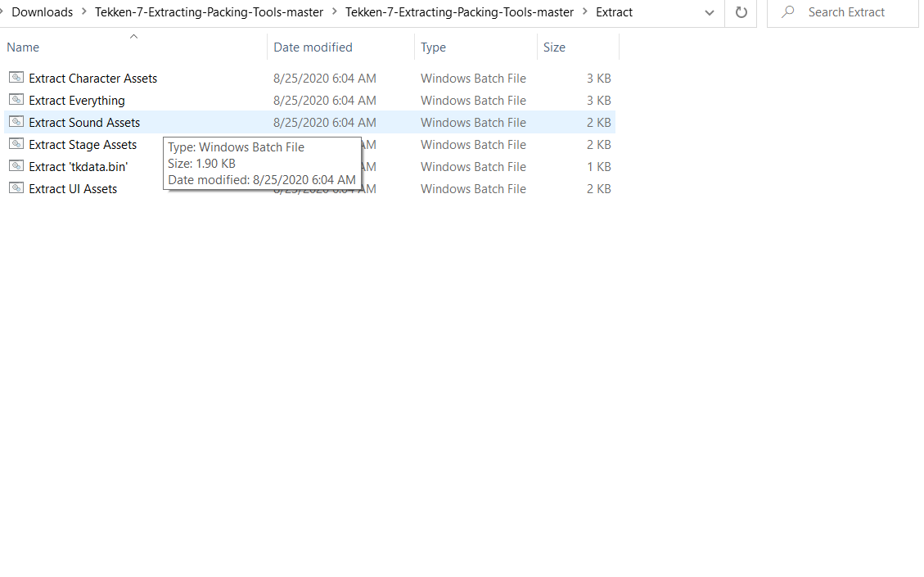Expand the chevron before the Extract breadcrumb
Viewport: 924px width, 577px height.
click(x=584, y=11)
